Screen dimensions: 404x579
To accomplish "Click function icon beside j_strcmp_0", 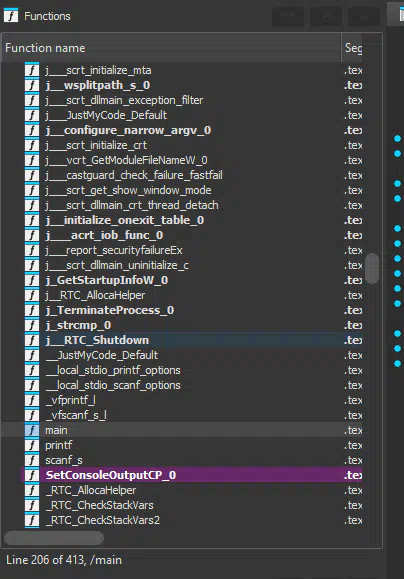I will point(32,325).
